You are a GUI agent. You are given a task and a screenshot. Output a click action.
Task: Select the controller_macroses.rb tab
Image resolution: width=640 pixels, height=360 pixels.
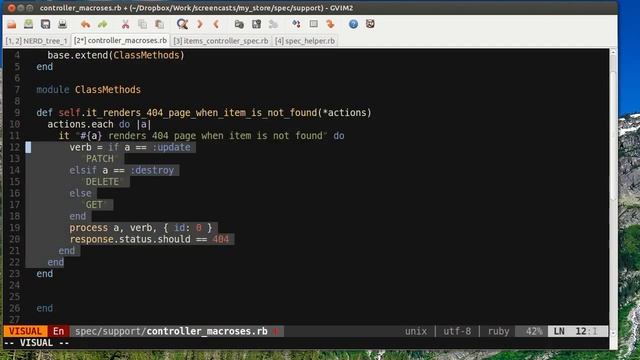click(120, 40)
